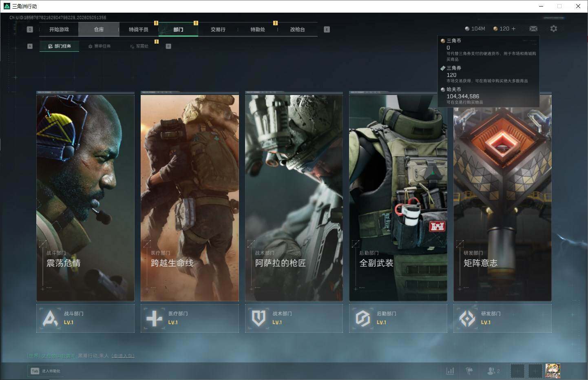
Task: Click the 医疗部门 cross emblem icon
Action: click(154, 318)
